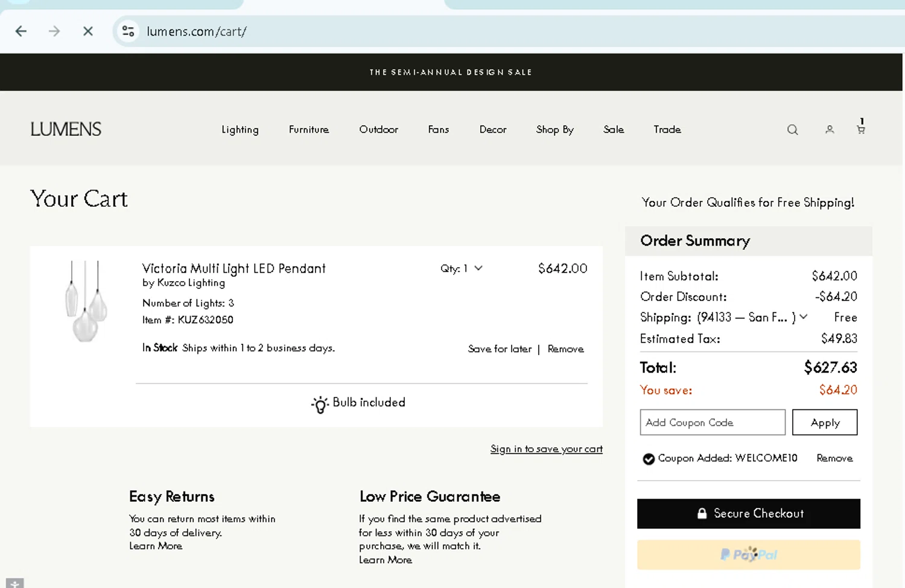Viewport: 905px width, 588px height.
Task: Click the search magnifier icon
Action: (x=792, y=130)
